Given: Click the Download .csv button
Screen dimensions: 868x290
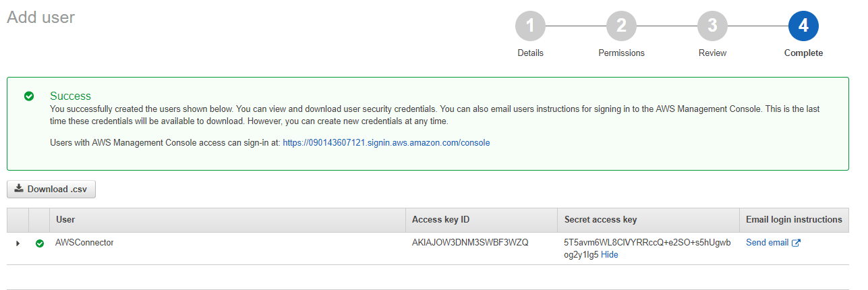Looking at the screenshot, I should (51, 189).
